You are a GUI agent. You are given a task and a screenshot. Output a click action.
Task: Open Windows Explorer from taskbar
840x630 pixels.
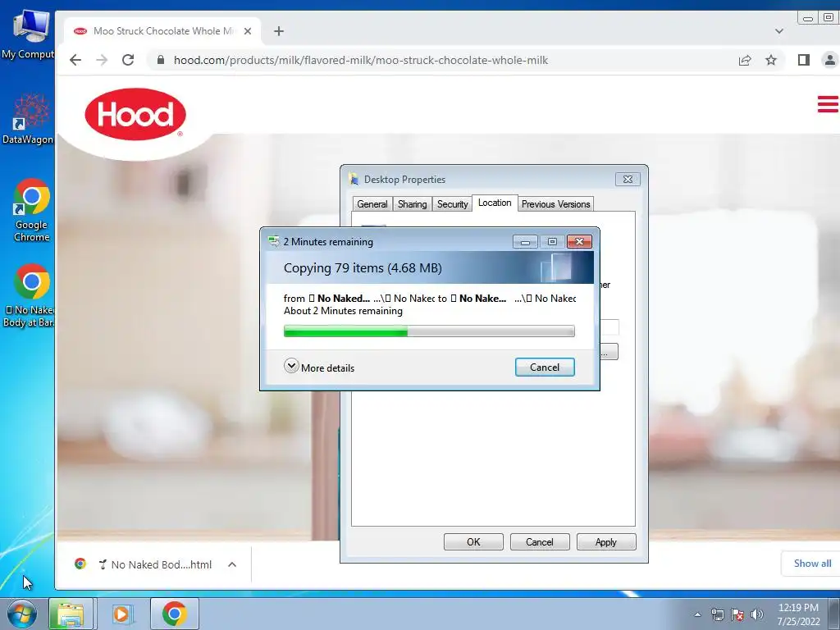pyautogui.click(x=71, y=614)
